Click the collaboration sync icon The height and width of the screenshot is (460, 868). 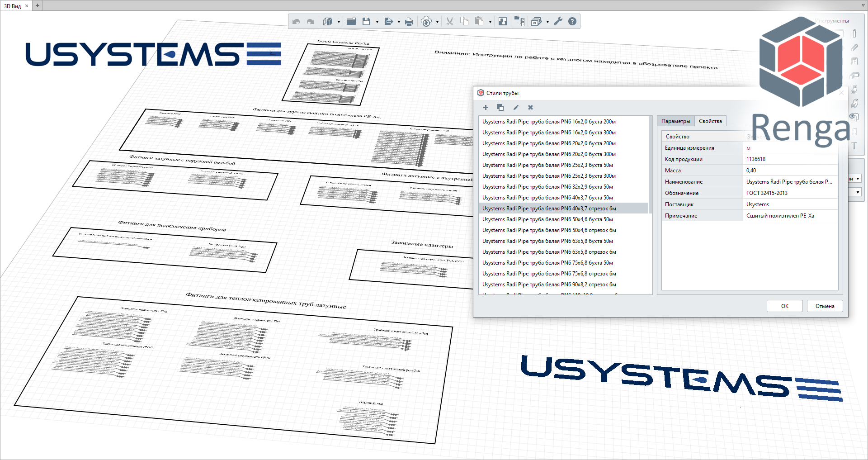426,21
